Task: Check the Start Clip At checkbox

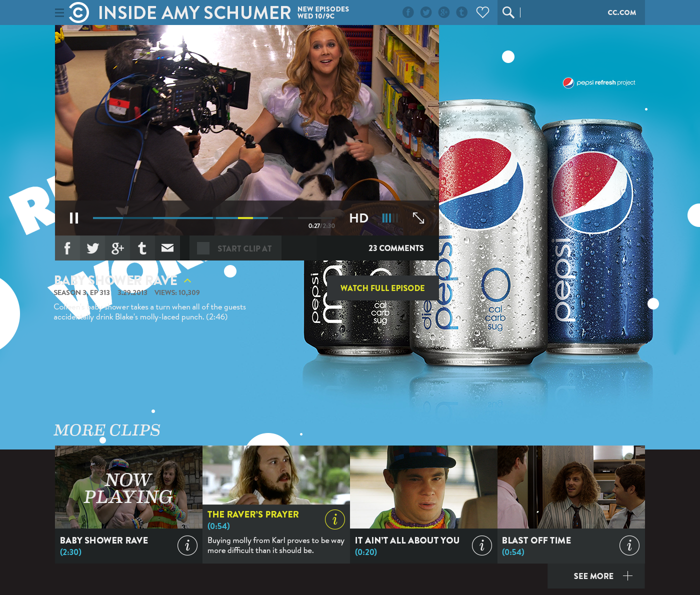Action: (x=203, y=248)
